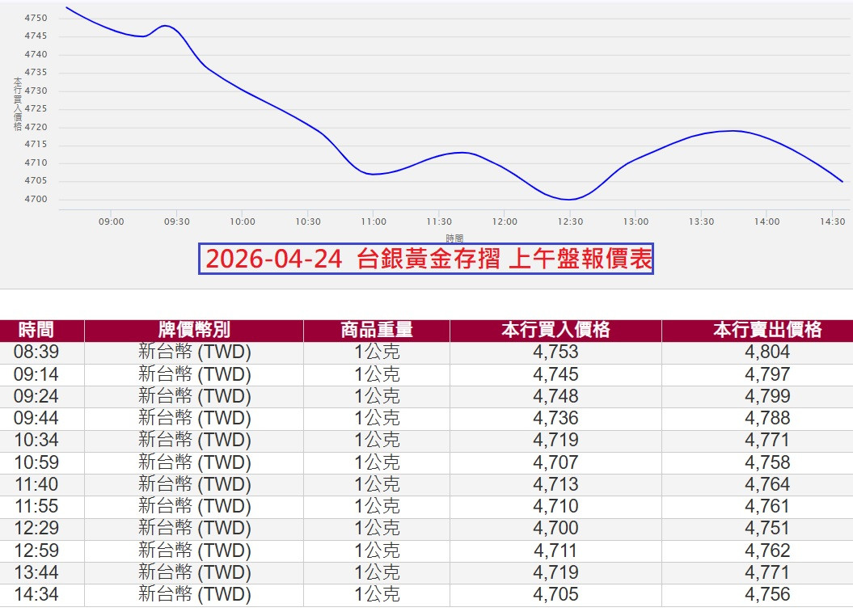Click buy price 4,700
The image size is (853, 616).
(x=555, y=528)
